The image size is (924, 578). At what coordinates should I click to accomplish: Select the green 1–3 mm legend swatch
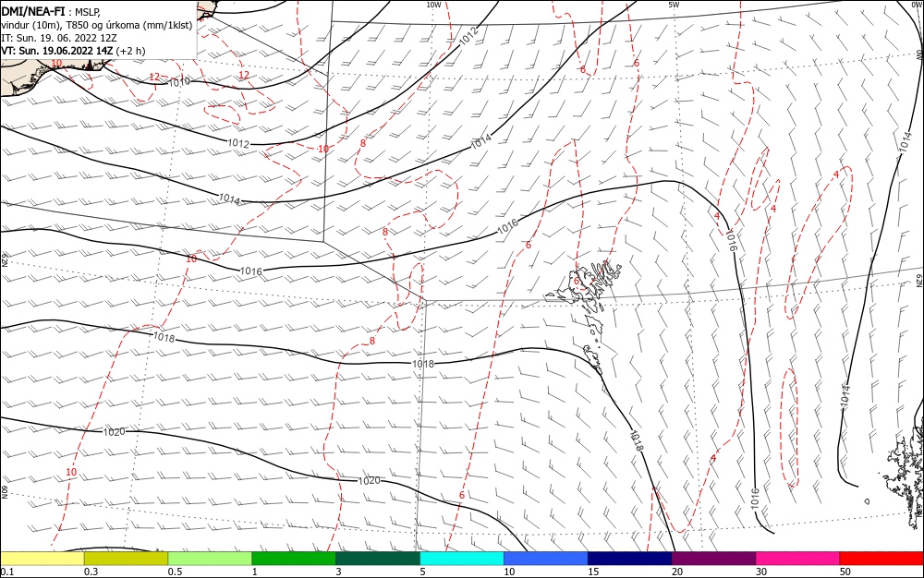click(x=294, y=559)
